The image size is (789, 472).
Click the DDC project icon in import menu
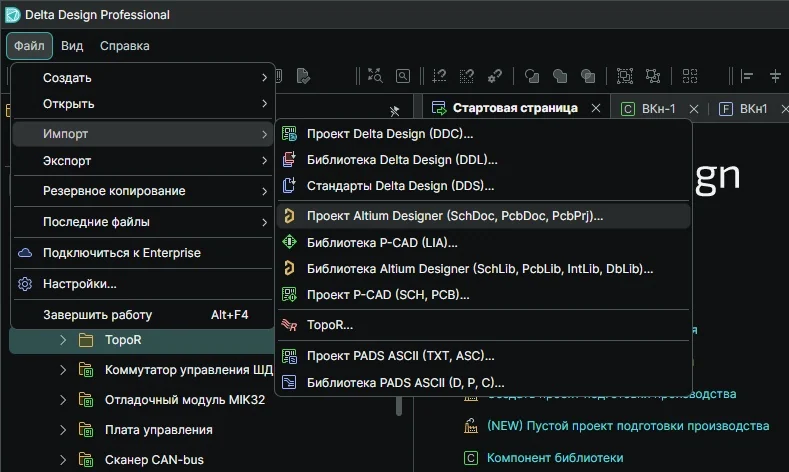click(289, 134)
